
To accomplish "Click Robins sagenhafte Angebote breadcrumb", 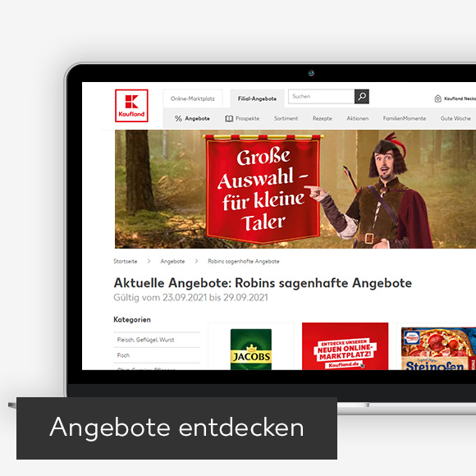I will [244, 261].
